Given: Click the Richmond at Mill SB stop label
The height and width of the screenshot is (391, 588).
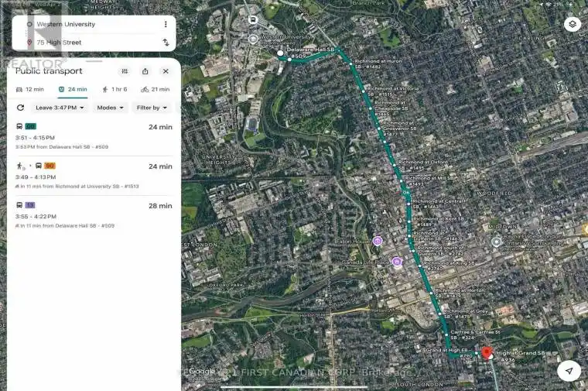Looking at the screenshot, I should tap(430, 181).
